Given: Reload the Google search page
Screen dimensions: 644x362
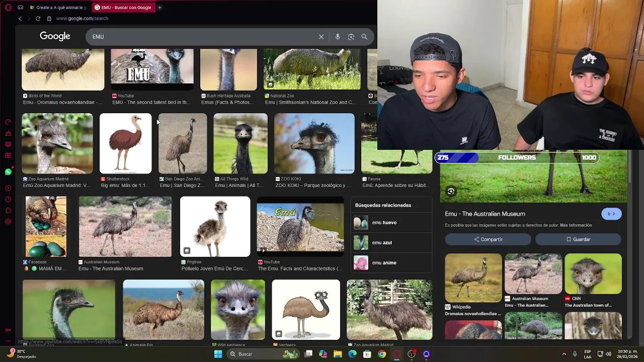Looking at the screenshot, I should pyautogui.click(x=38, y=19).
